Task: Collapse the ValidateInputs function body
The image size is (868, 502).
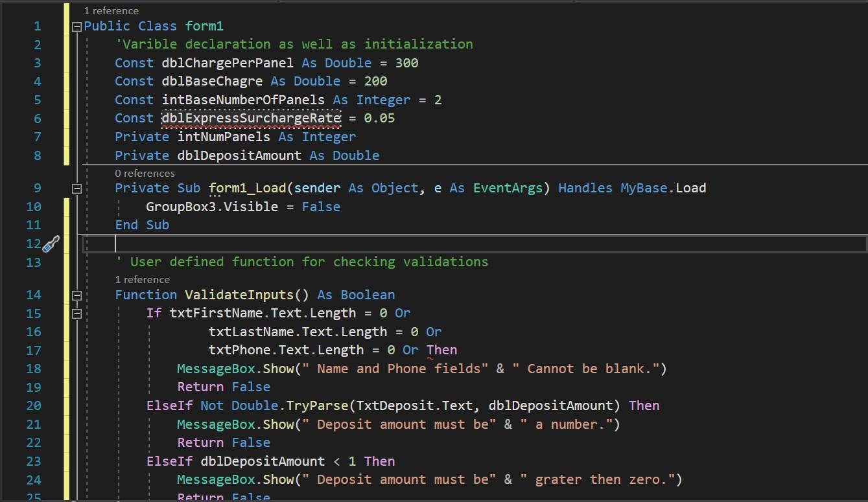Action: [x=76, y=295]
